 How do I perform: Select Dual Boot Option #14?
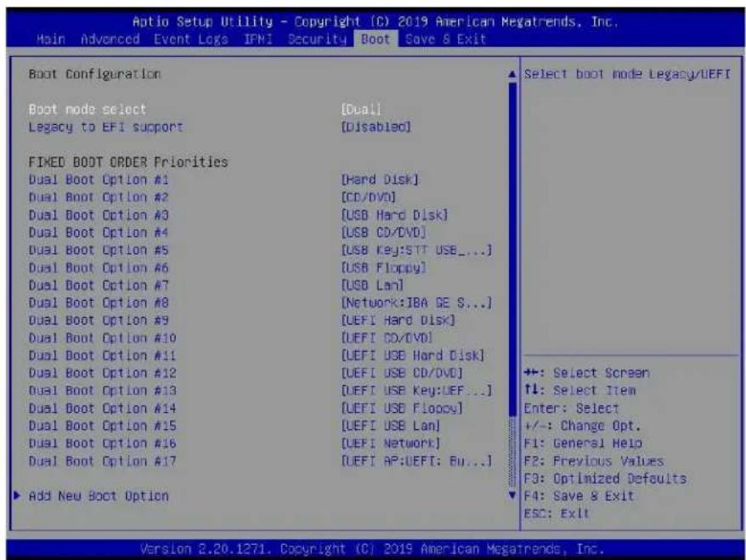click(102, 409)
